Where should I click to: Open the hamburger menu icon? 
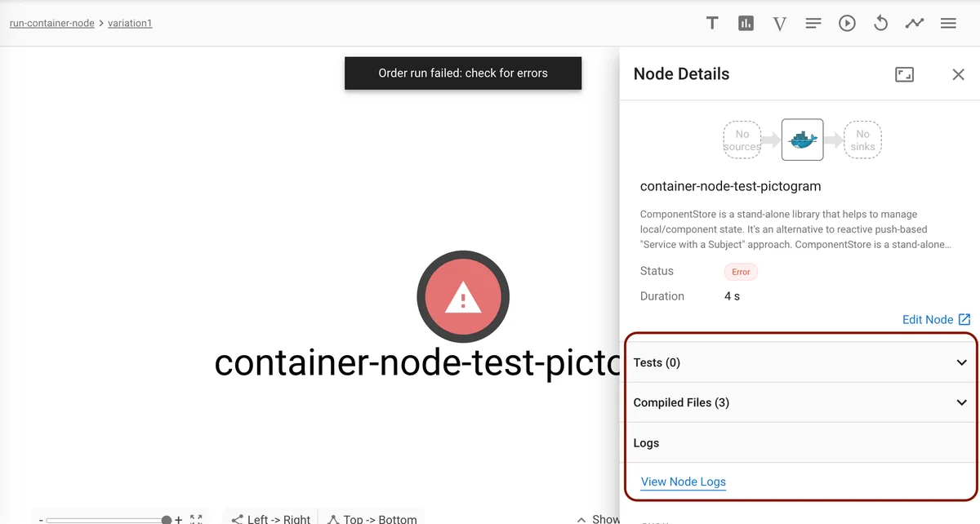pyautogui.click(x=948, y=24)
